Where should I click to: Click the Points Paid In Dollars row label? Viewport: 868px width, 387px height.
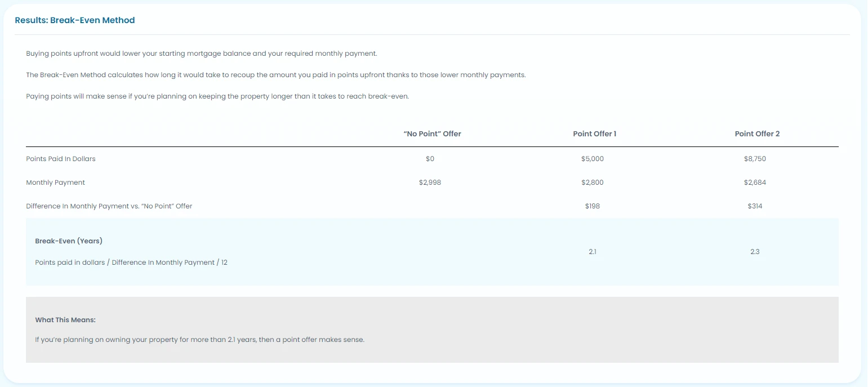point(61,159)
